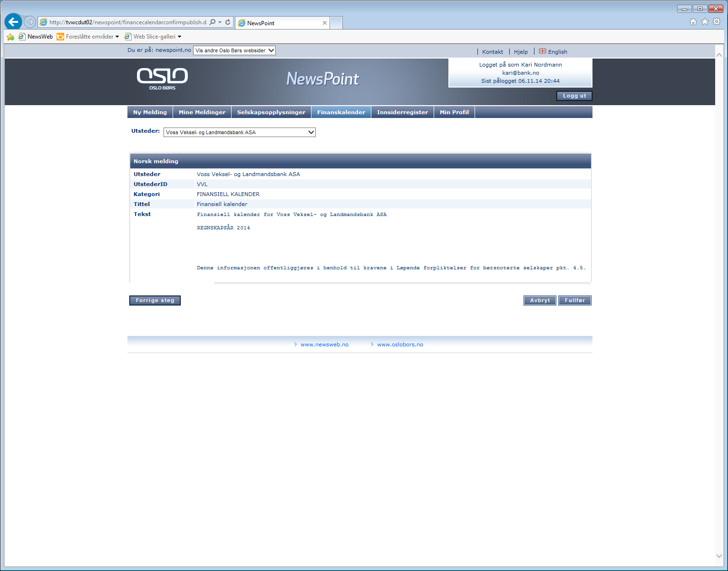Minimize the browser window
The width and height of the screenshot is (728, 571).
[684, 9]
